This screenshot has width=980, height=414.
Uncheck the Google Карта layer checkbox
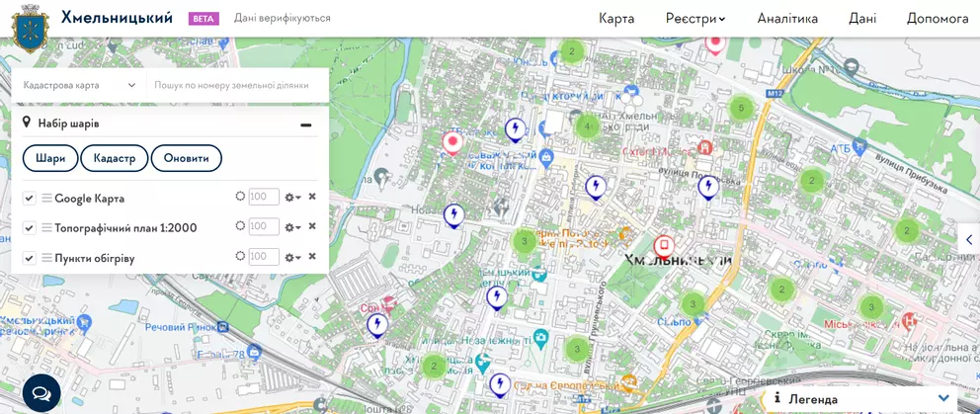point(30,198)
